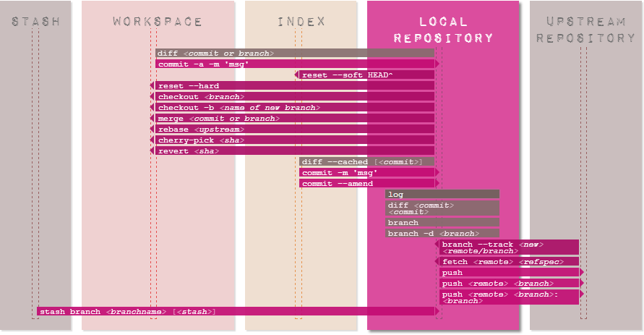Image resolution: width=644 pixels, height=335 pixels.
Task: Click the 'diff <commit or branch>' command bar
Action: point(295,54)
